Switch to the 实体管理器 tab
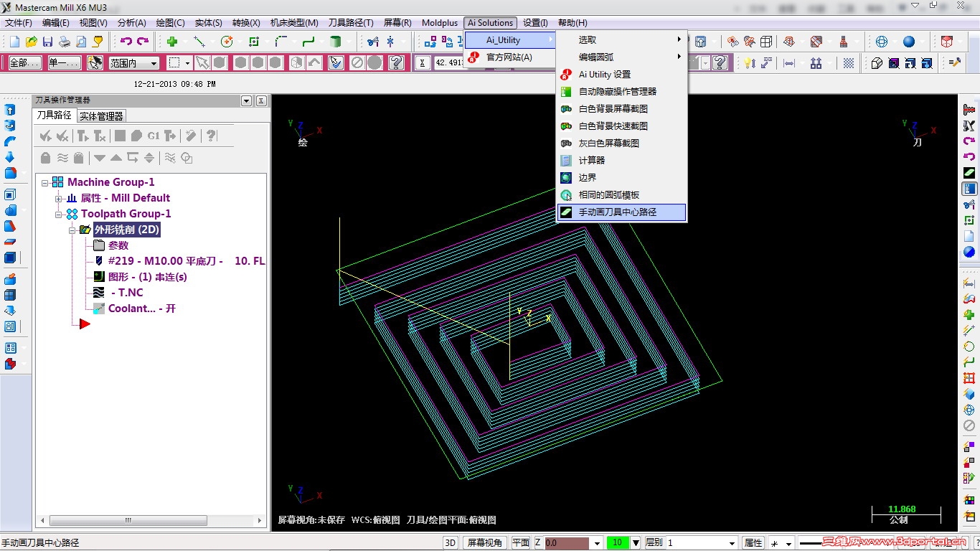 click(101, 116)
